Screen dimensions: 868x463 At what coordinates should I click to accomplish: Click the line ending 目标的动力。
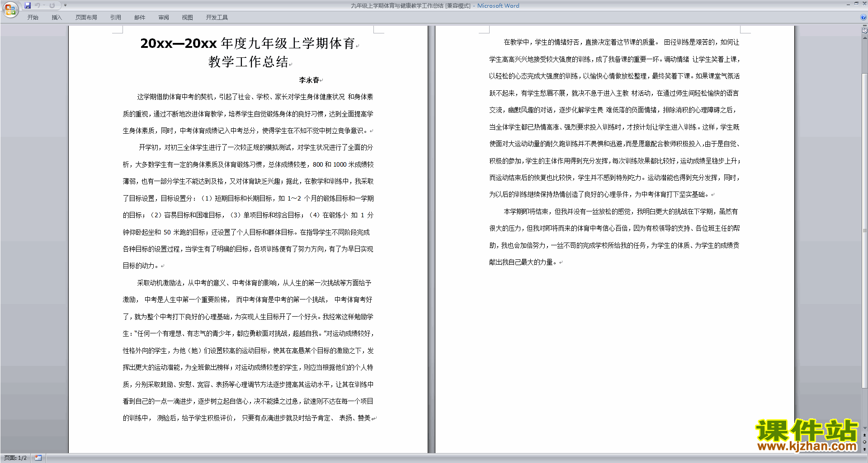click(x=142, y=266)
